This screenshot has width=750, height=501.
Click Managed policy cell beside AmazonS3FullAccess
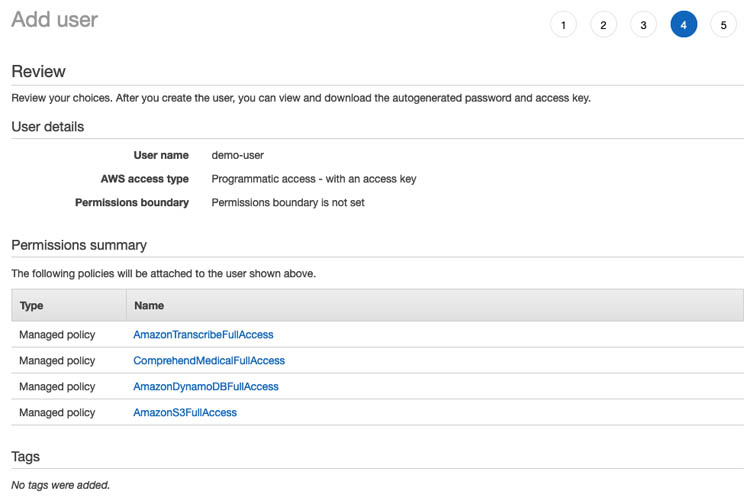point(57,412)
